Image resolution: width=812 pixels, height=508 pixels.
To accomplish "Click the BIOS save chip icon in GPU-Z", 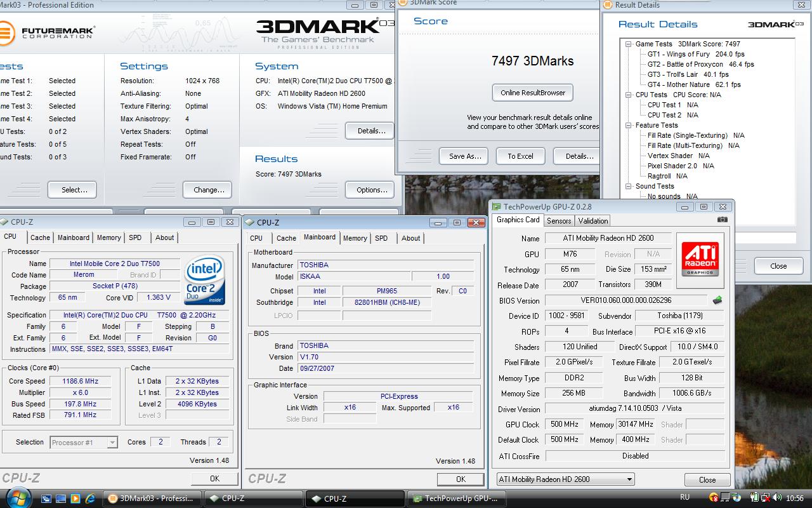I will pyautogui.click(x=717, y=300).
